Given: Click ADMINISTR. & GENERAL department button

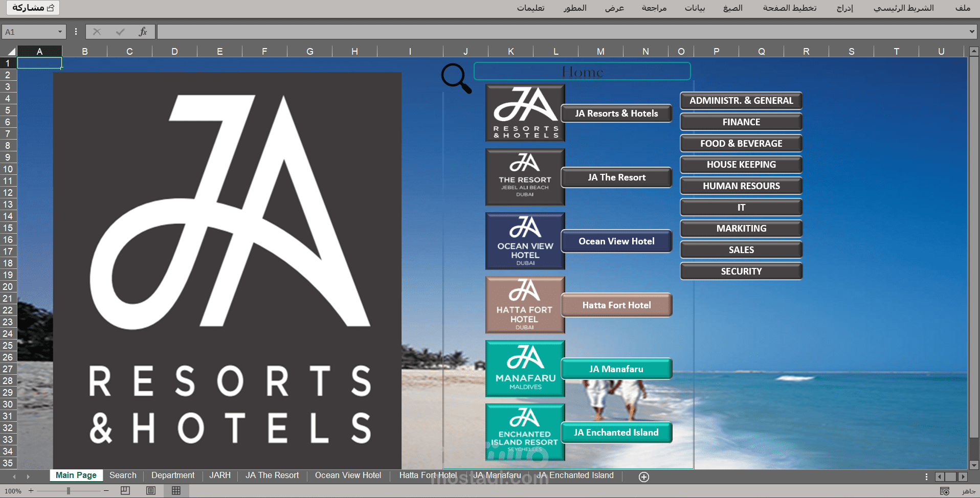Looking at the screenshot, I should [741, 101].
